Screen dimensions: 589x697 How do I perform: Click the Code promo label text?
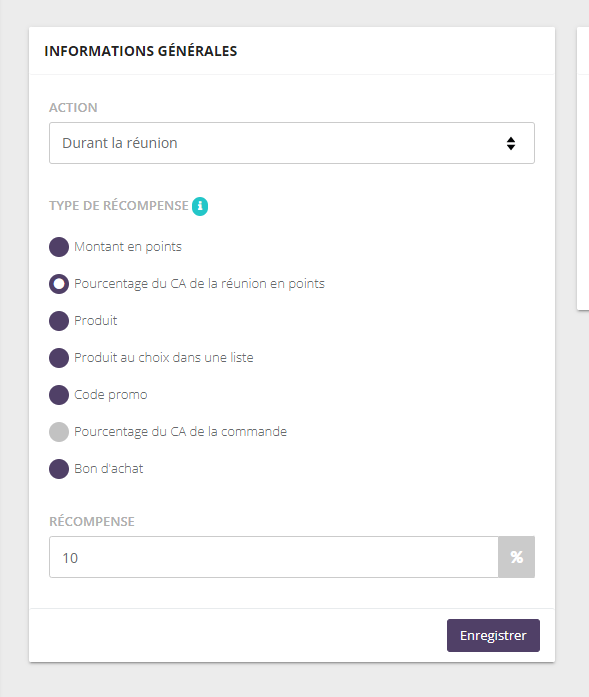pos(111,395)
